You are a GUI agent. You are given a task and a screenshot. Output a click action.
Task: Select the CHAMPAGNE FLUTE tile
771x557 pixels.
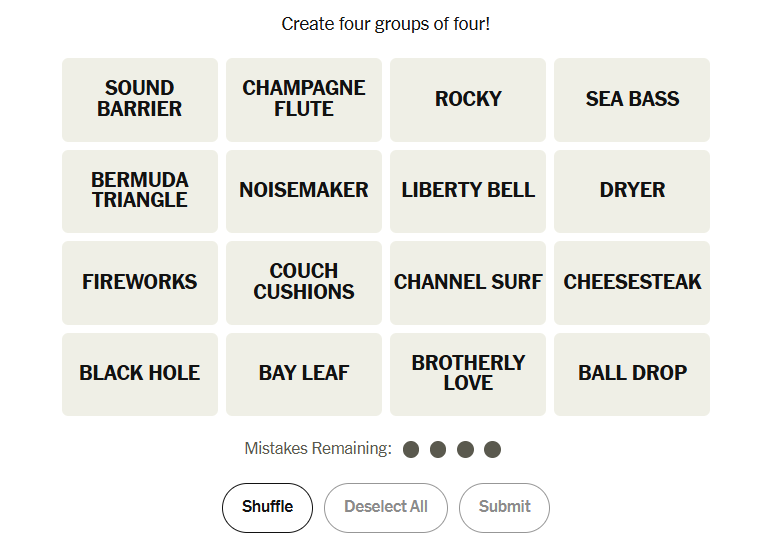pos(304,99)
